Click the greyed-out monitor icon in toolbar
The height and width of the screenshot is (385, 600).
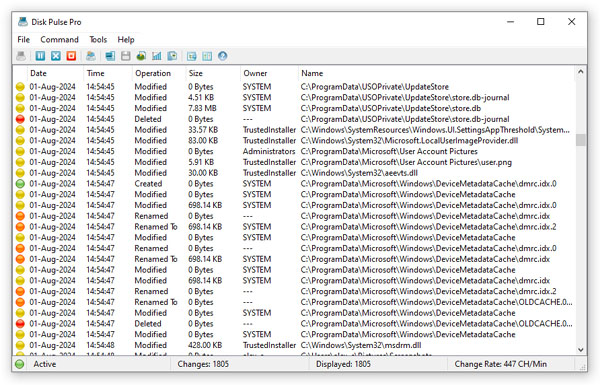coord(21,56)
